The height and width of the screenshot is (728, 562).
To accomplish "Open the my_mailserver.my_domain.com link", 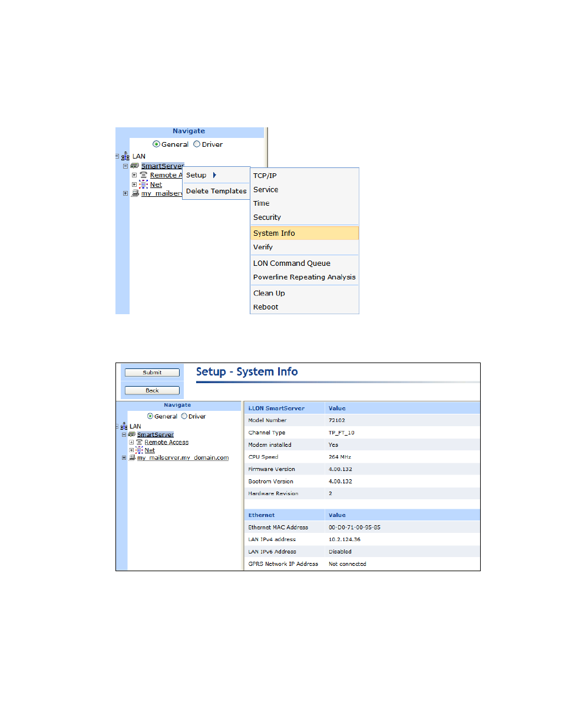I will (x=183, y=457).
